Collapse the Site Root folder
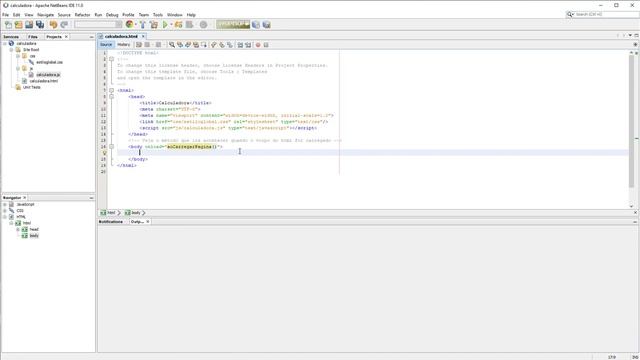 [x=11, y=50]
